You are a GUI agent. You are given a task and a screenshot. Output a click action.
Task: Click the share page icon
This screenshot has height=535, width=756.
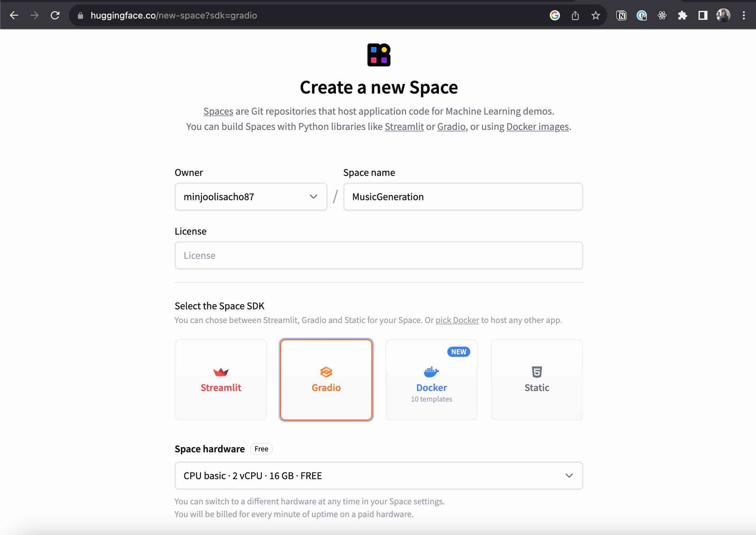(x=575, y=15)
